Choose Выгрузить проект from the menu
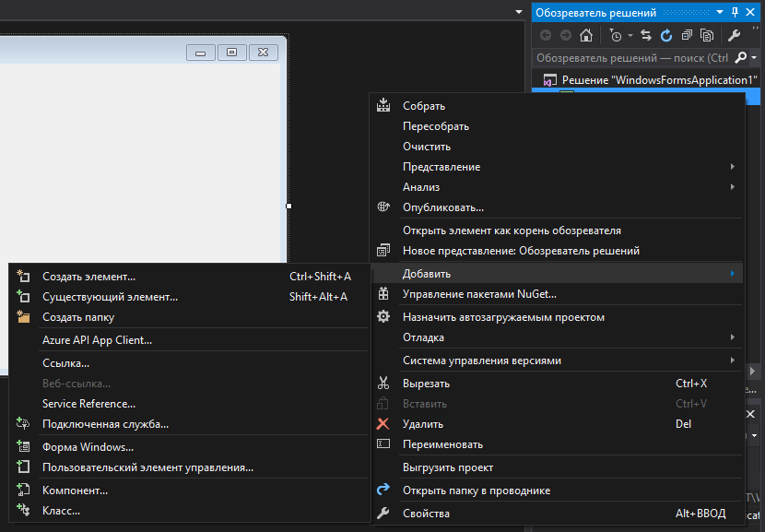Screen dimensions: 765x532 448,467
